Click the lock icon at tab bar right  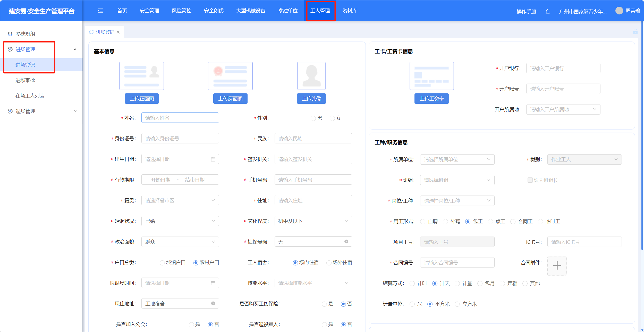[635, 32]
